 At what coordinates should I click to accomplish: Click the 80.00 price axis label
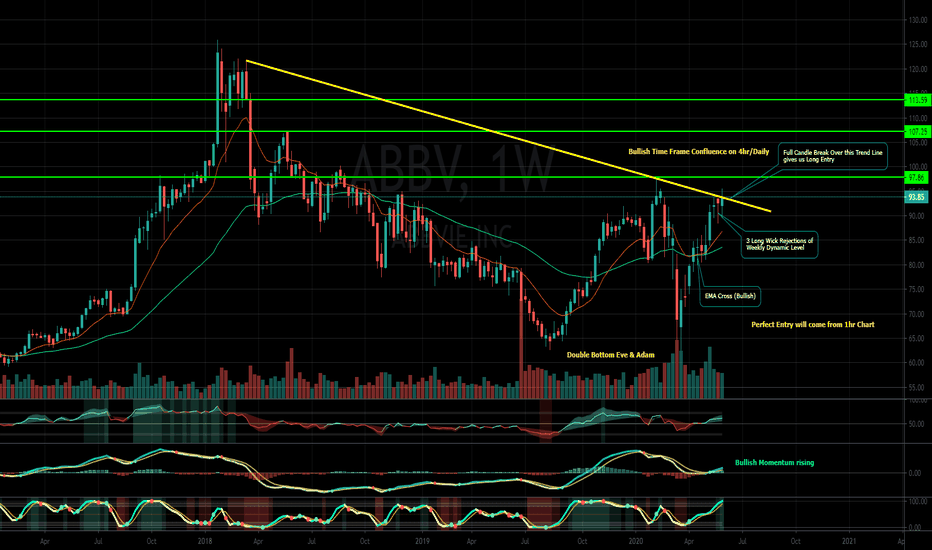point(918,265)
